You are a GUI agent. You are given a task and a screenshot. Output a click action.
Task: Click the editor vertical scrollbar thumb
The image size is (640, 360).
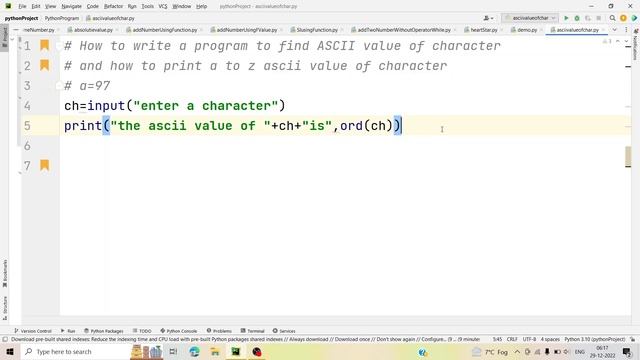[628, 156]
